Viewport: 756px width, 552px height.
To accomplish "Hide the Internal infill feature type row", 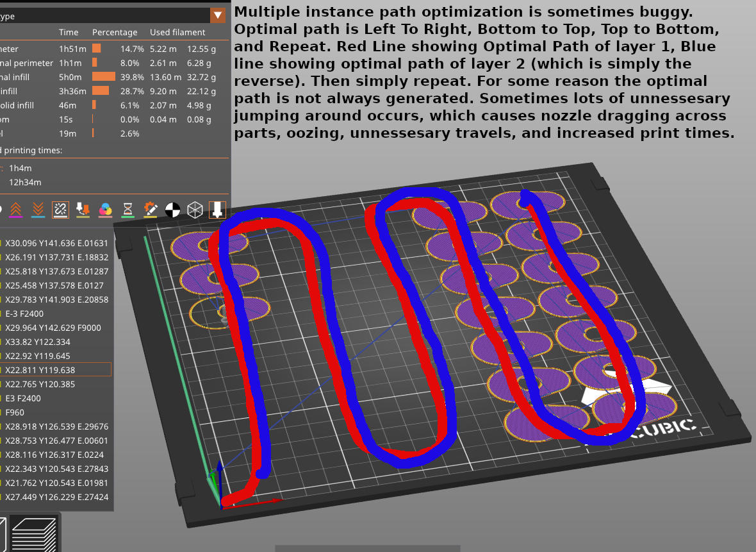I will pyautogui.click(x=19, y=77).
